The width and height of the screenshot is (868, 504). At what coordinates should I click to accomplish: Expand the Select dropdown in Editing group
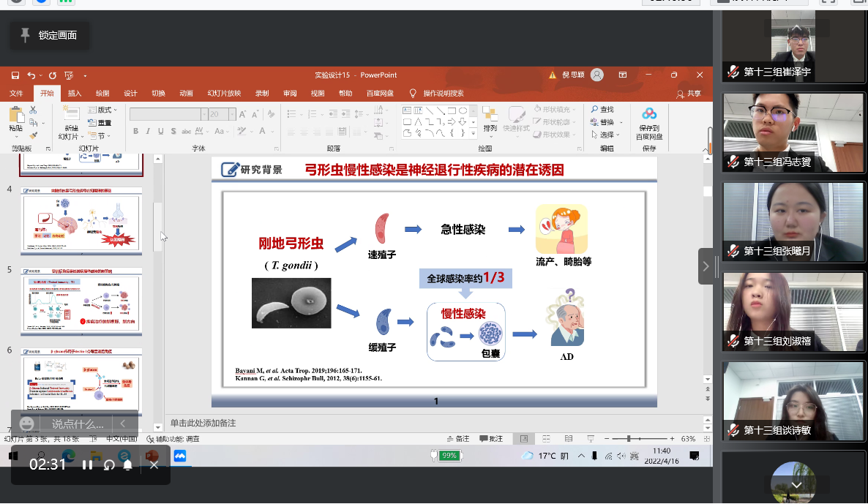click(x=607, y=135)
